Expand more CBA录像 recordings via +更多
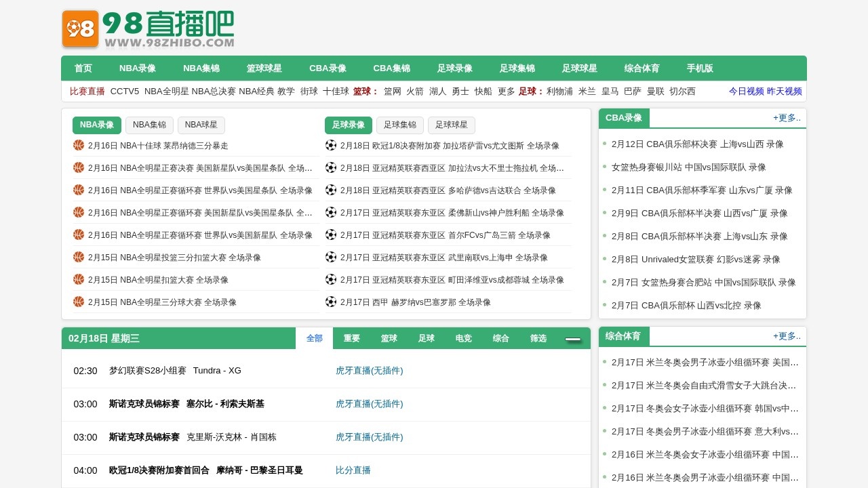868x488 pixels. 786,117
